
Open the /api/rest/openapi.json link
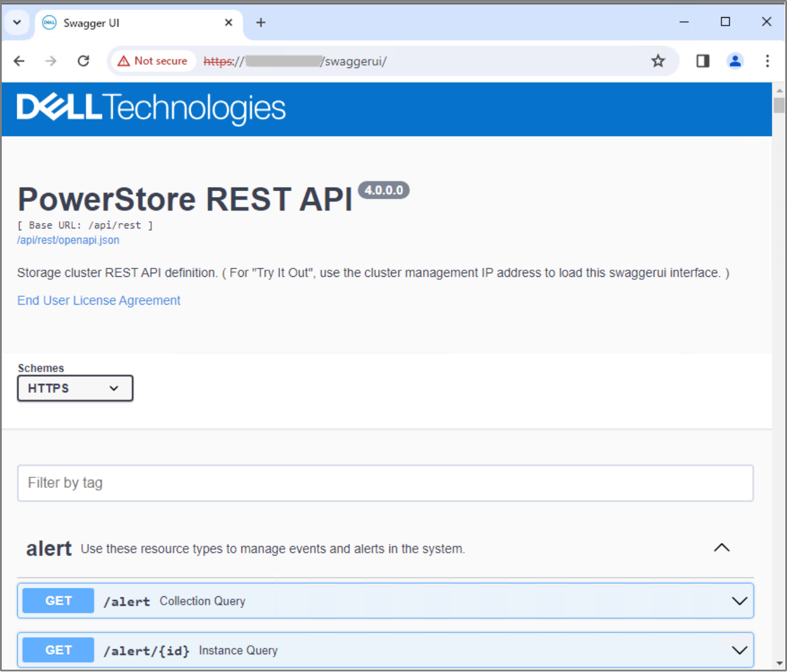pyautogui.click(x=68, y=240)
